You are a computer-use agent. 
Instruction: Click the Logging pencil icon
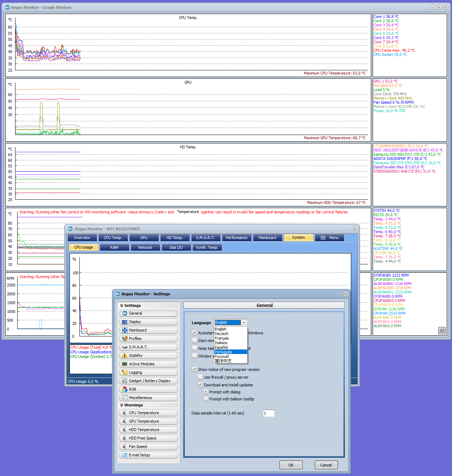click(x=124, y=372)
